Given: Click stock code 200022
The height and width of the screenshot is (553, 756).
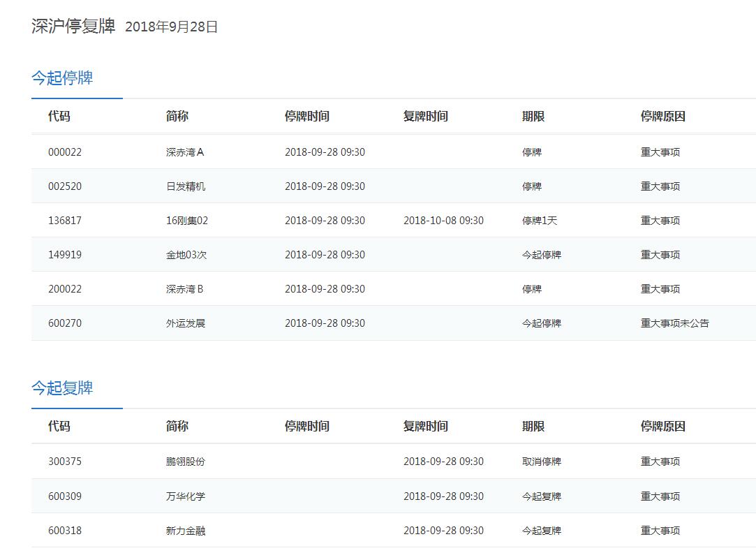Looking at the screenshot, I should click(x=65, y=289).
